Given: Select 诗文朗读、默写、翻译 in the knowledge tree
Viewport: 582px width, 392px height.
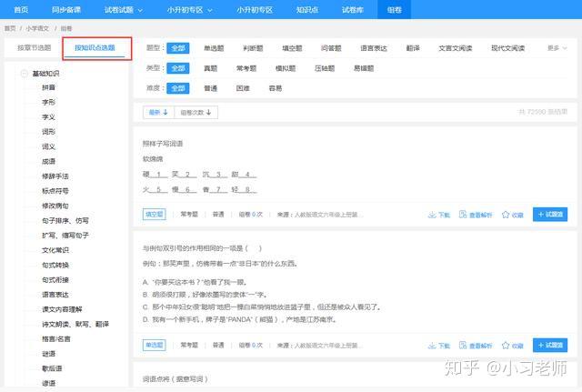Looking at the screenshot, I should [x=75, y=324].
